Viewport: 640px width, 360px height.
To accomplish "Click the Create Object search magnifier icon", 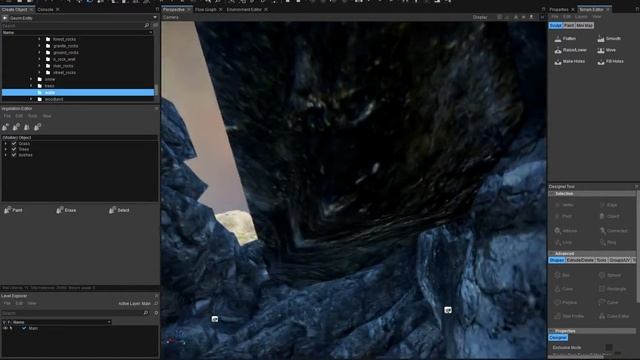I will [147, 25].
